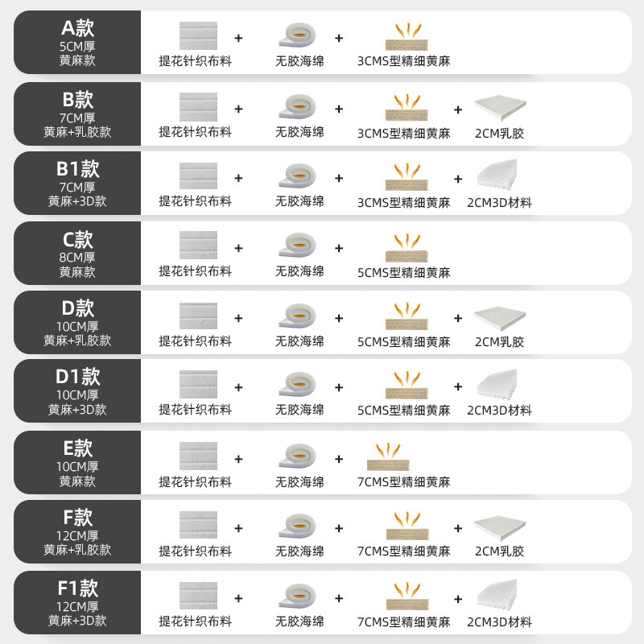Click the 7CM jute icon in E款 row
Image resolution: width=644 pixels, height=644 pixels.
point(388,456)
